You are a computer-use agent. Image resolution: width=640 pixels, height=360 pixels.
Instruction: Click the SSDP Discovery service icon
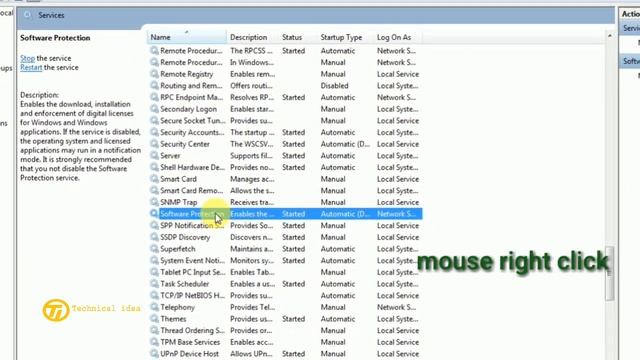154,237
